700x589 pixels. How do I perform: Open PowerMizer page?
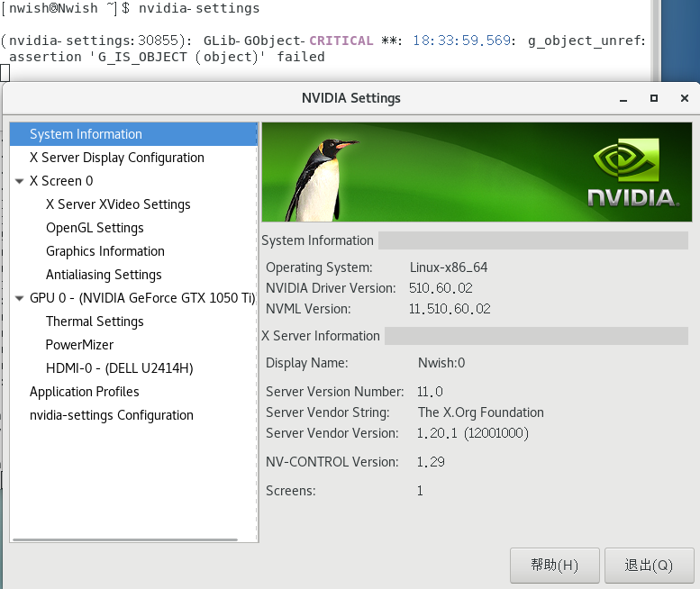[x=79, y=345]
